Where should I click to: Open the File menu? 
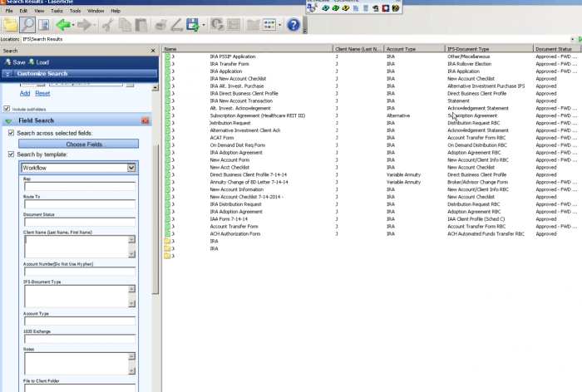(9, 11)
